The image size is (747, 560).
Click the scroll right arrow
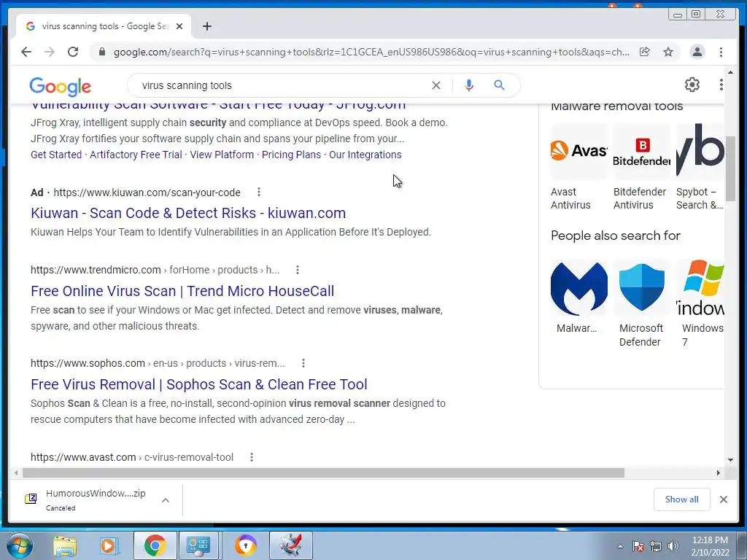click(x=719, y=472)
